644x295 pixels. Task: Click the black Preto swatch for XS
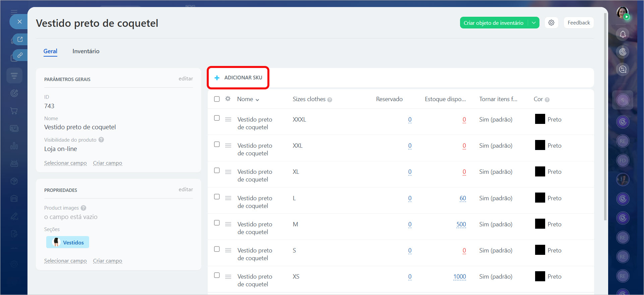click(540, 276)
